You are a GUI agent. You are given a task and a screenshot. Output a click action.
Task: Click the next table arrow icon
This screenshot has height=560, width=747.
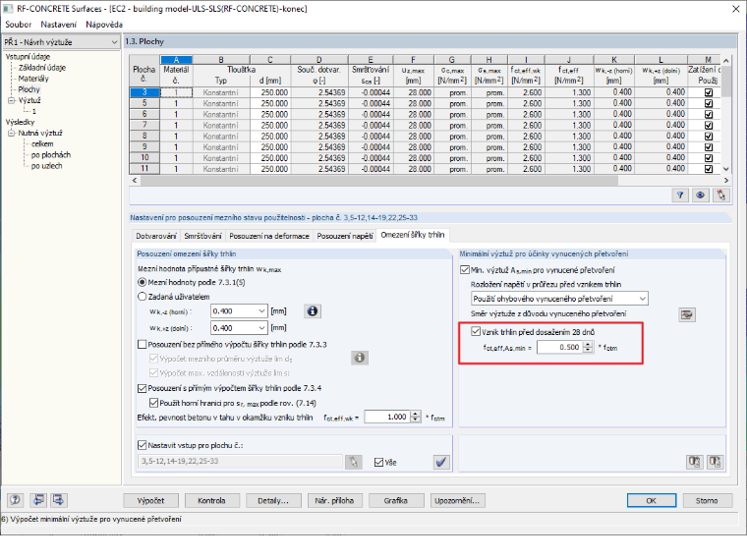(59, 500)
